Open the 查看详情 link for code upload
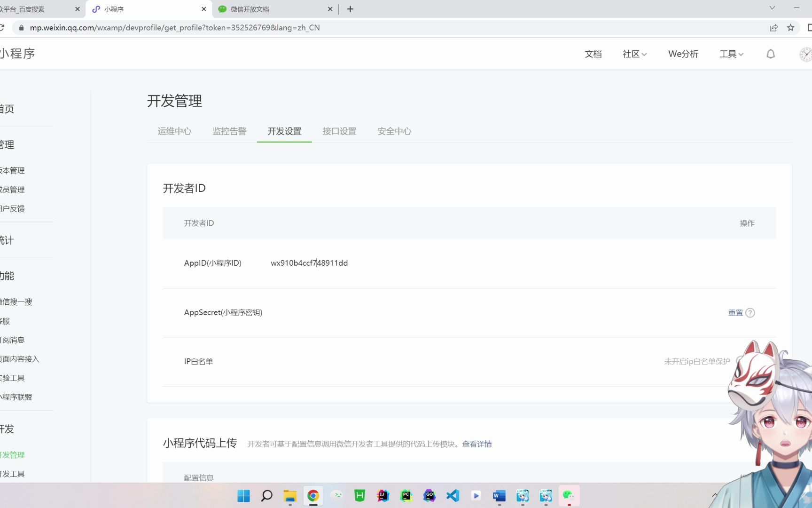Image resolution: width=812 pixels, height=508 pixels. tap(476, 444)
